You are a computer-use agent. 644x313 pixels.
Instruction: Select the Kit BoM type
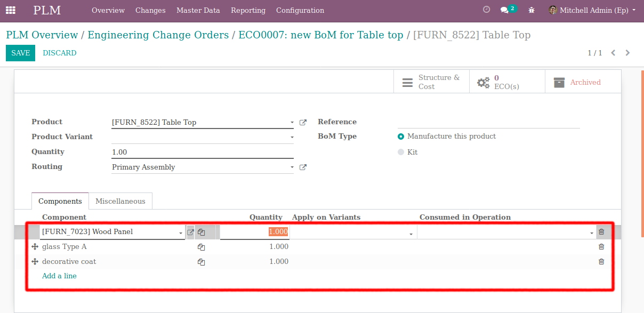click(x=401, y=153)
